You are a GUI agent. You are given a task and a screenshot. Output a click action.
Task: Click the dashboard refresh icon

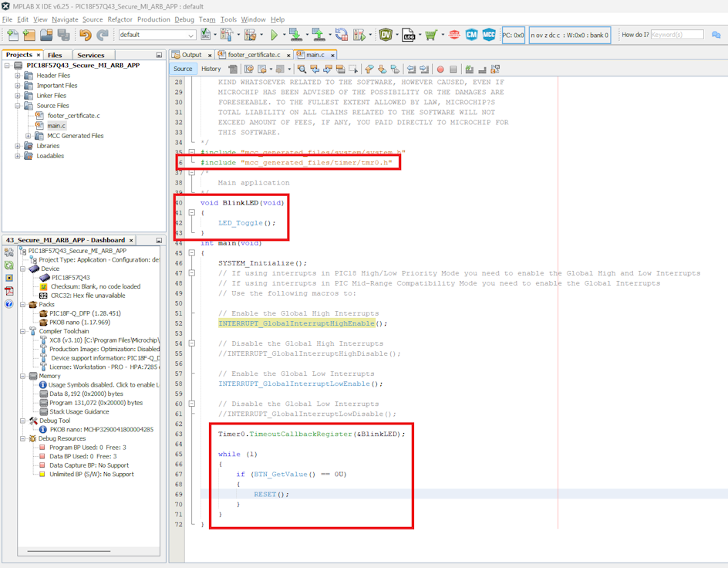tap(9, 265)
